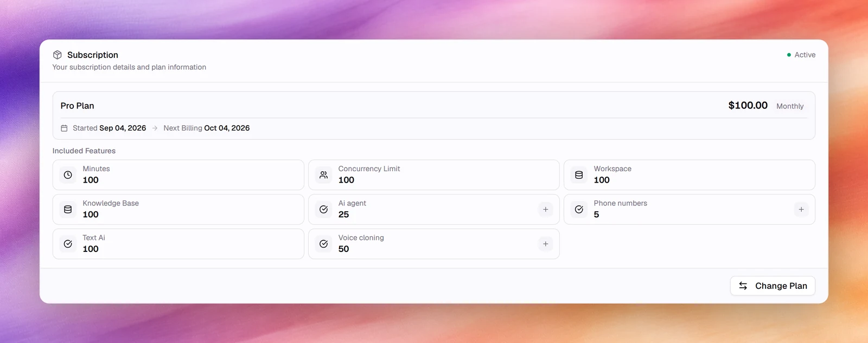Click the Sep 04, 2026 start date
The height and width of the screenshot is (343, 868).
123,128
